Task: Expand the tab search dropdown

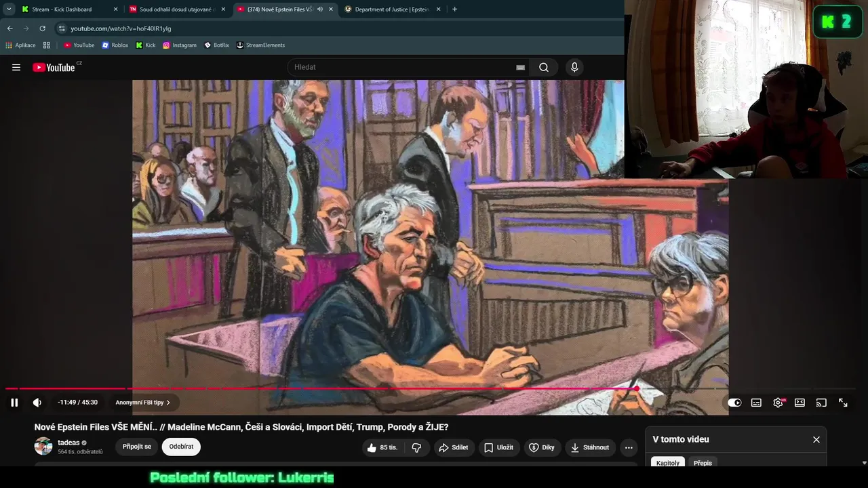Action: click(9, 9)
